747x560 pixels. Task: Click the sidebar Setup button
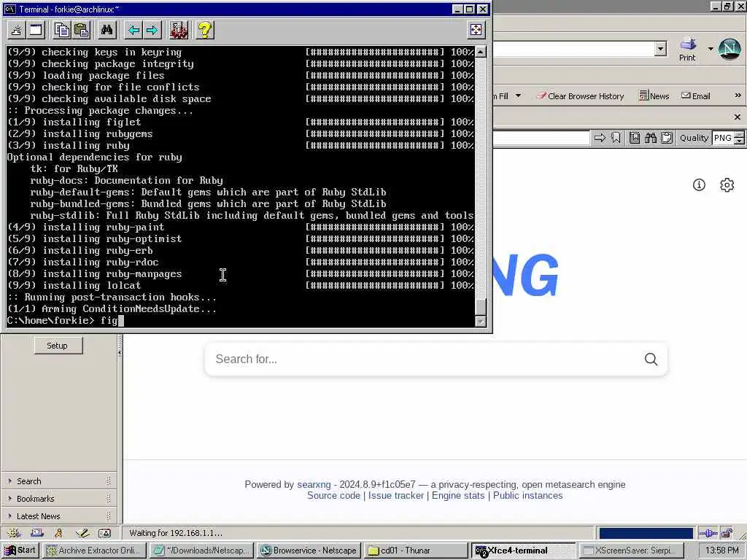point(58,346)
